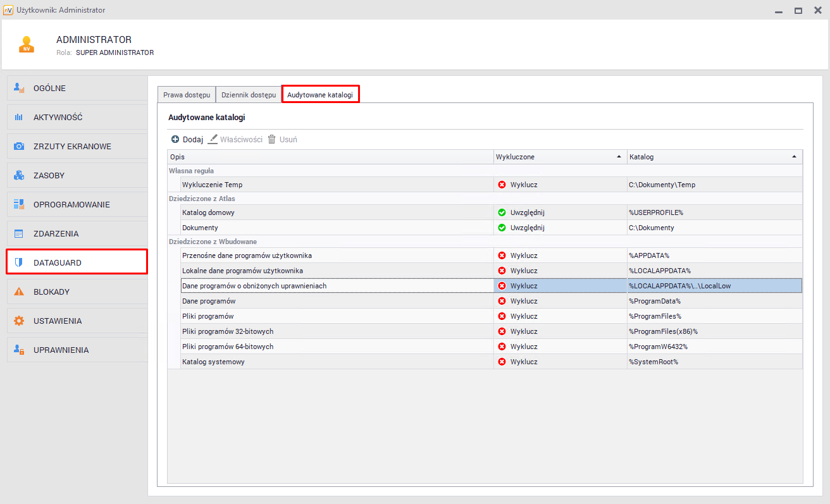Viewport: 830px width, 504px height.
Task: Switch to the Prawa dostępu tab
Action: 187,95
